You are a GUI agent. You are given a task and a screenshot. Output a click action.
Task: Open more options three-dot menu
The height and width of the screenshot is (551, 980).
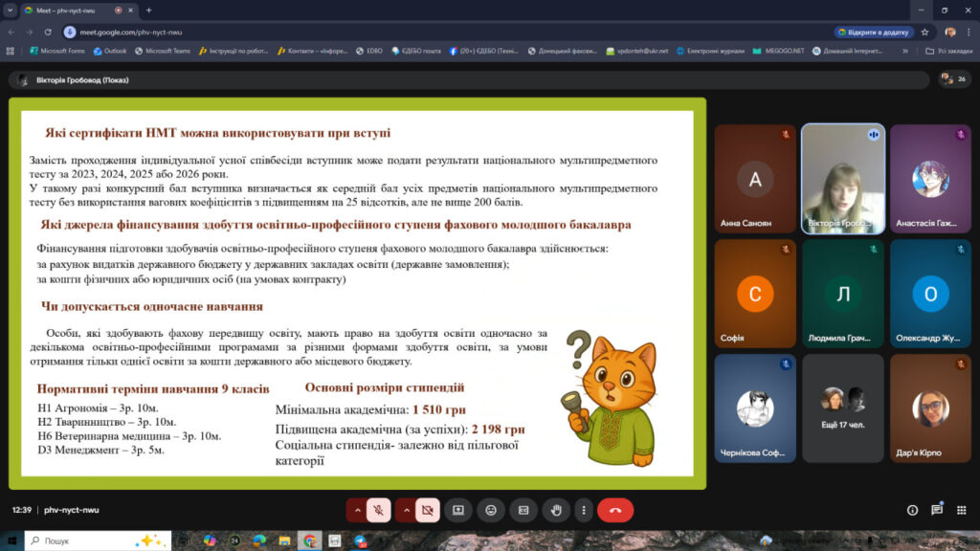click(583, 510)
